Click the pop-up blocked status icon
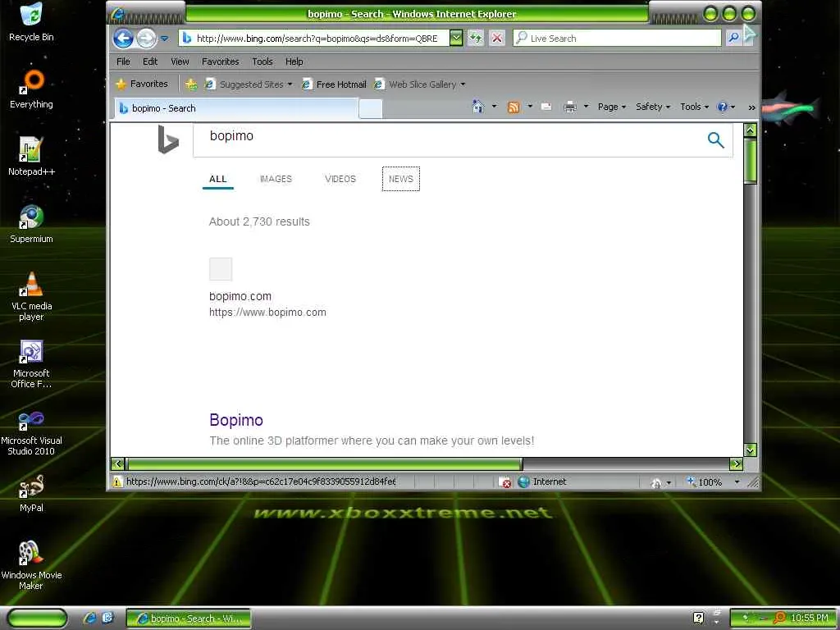This screenshot has width=840, height=630. click(x=504, y=482)
